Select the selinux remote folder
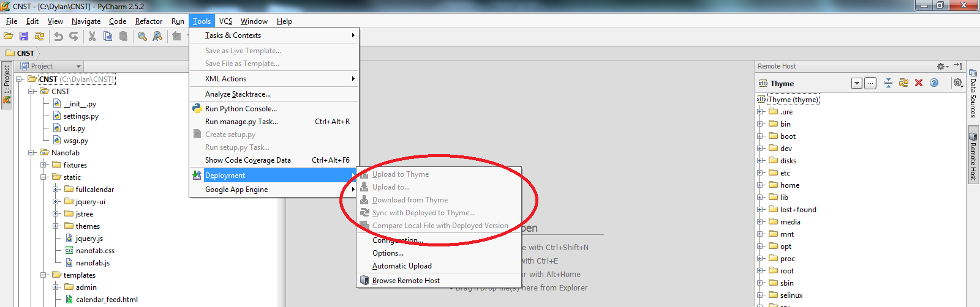This screenshot has height=307, width=980. click(791, 295)
